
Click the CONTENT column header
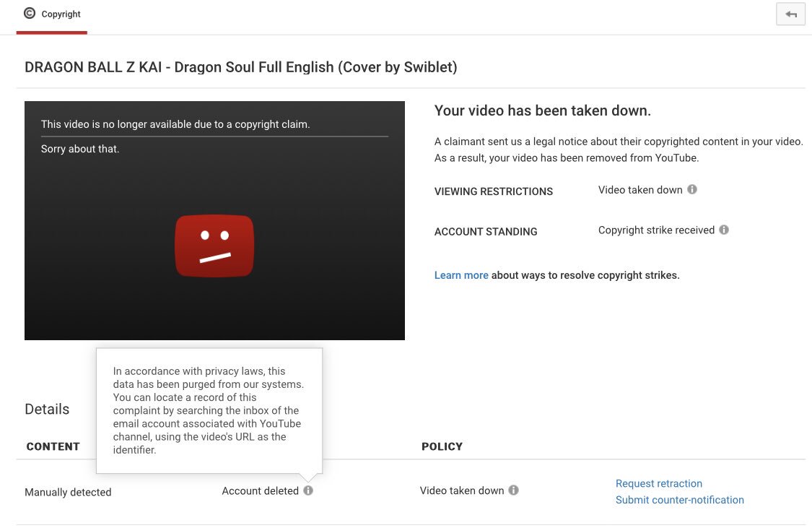coord(53,446)
